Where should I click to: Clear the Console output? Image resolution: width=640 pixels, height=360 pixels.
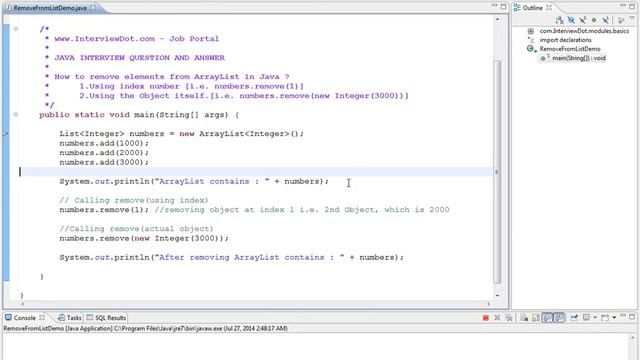(x=524, y=318)
